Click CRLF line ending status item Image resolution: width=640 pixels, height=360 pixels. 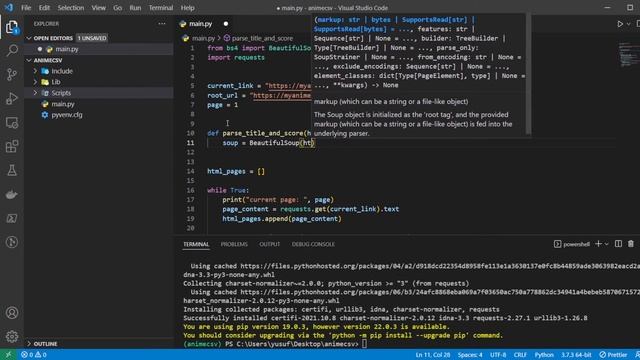click(520, 355)
